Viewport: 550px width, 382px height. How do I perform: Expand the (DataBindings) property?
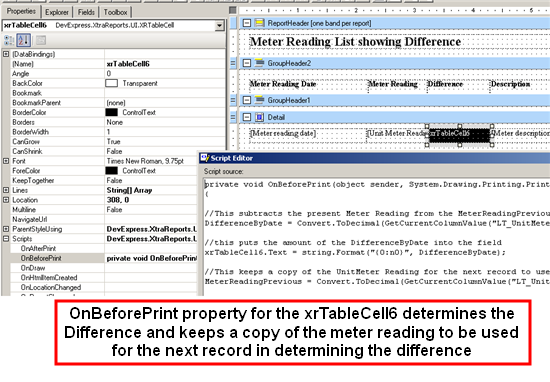click(6, 54)
